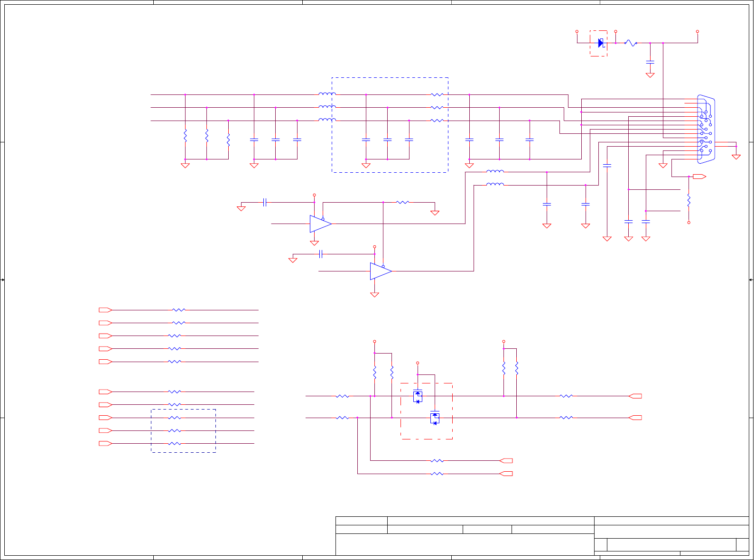The width and height of the screenshot is (754, 560).
Task: Select the inductor on the upper buffer output
Action: [x=495, y=171]
